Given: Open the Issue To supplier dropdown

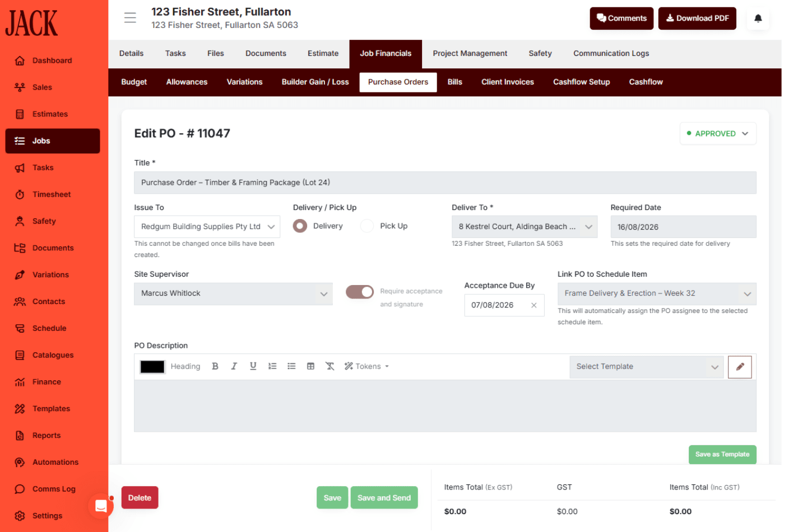Looking at the screenshot, I should click(x=207, y=227).
